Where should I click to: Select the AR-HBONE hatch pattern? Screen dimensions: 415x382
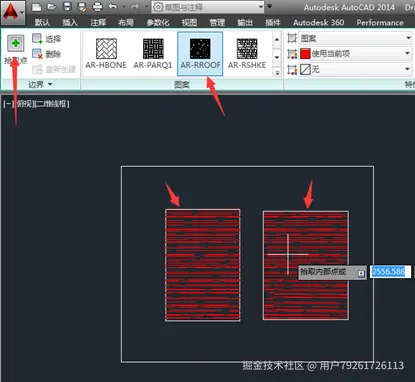[x=106, y=53]
